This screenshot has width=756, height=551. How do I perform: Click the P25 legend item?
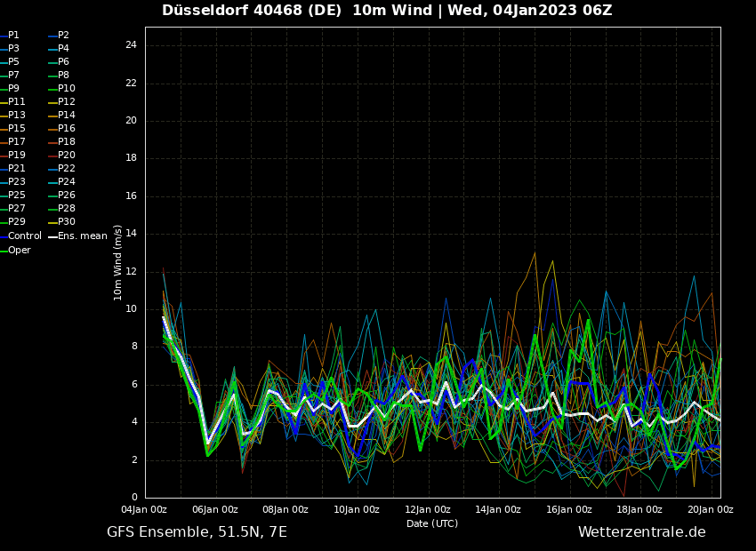[x=16, y=196]
